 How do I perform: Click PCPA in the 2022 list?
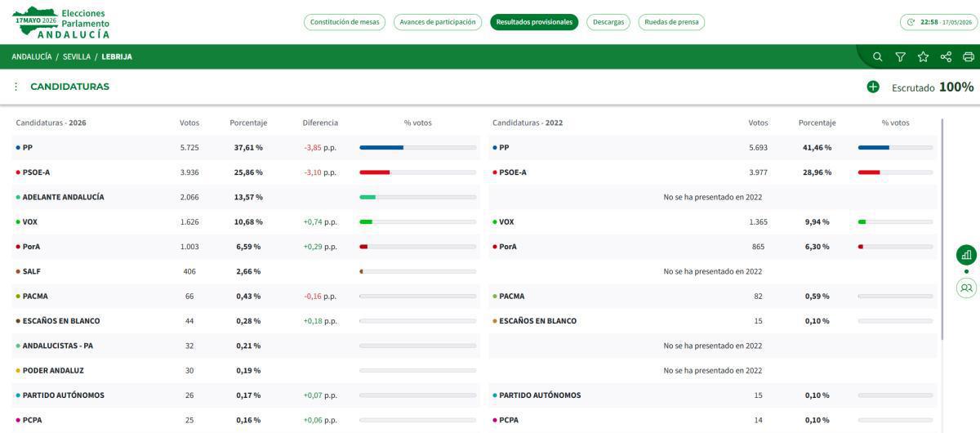point(509,420)
